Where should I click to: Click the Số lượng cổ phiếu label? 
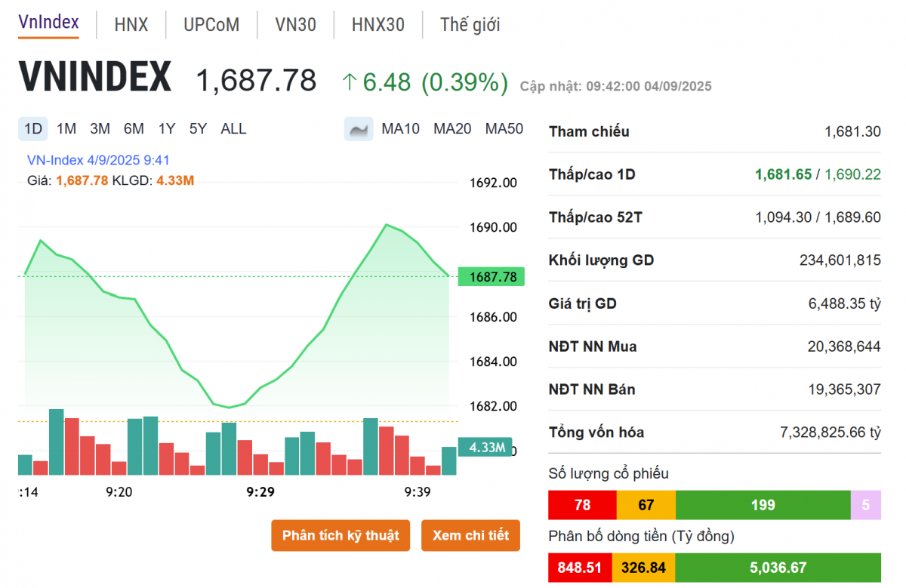(609, 474)
